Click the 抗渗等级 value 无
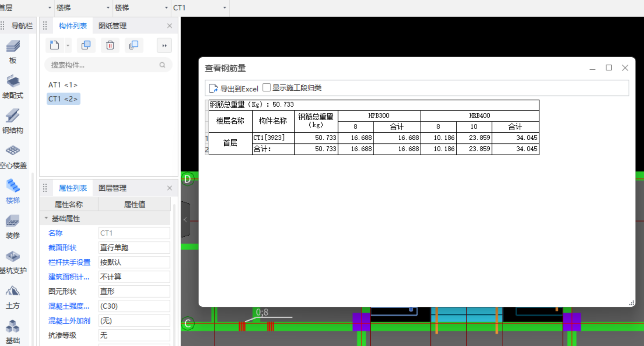Viewport: 644px width, 346px height. point(134,335)
